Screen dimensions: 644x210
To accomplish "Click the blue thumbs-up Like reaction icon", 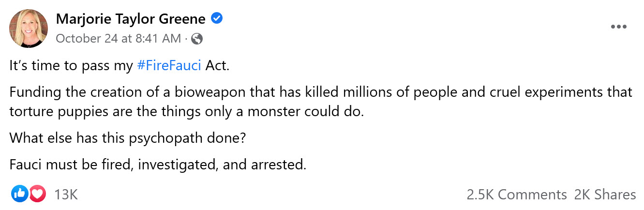I will [x=20, y=195].
